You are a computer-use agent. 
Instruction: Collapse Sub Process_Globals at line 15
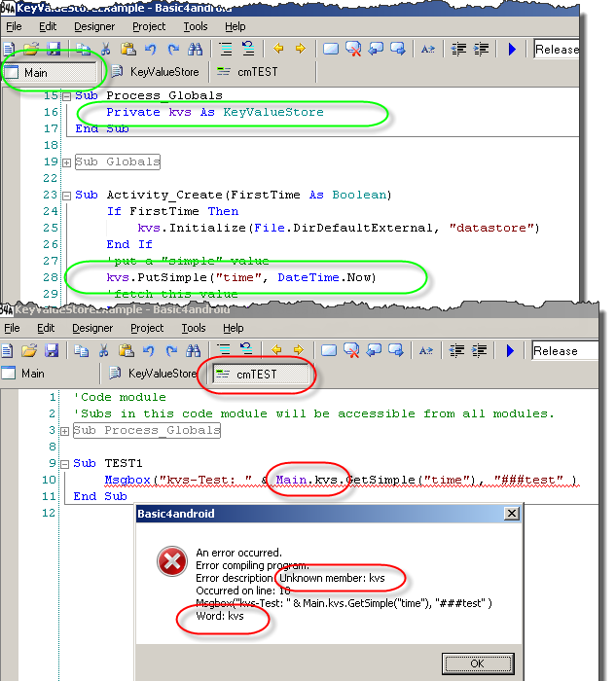pos(66,96)
